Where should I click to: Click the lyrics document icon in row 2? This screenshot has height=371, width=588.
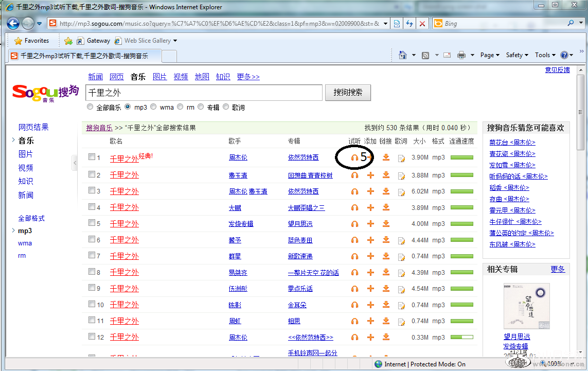click(401, 175)
